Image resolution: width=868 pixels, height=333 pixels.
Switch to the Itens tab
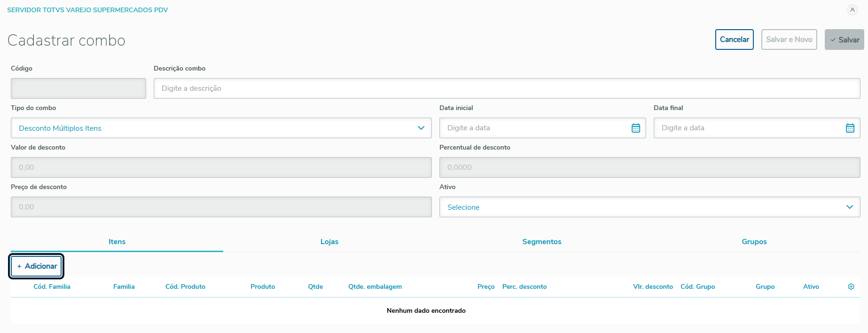coord(117,242)
